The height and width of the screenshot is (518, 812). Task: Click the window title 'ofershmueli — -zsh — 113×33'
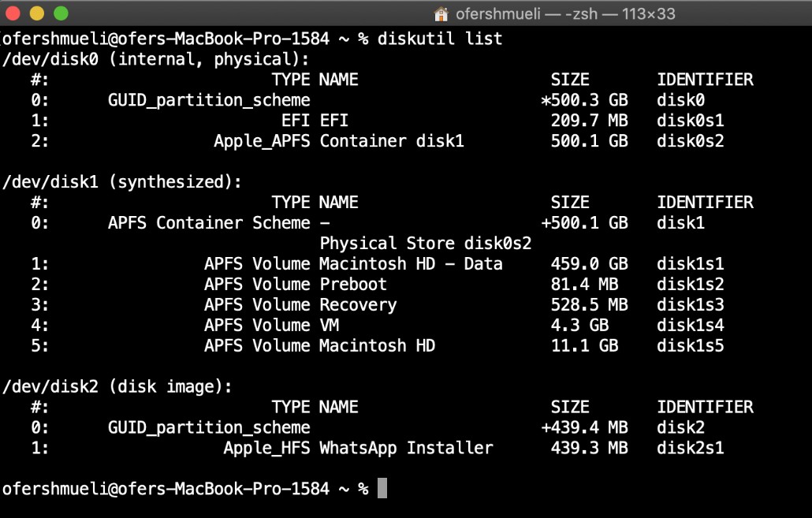[x=565, y=14]
